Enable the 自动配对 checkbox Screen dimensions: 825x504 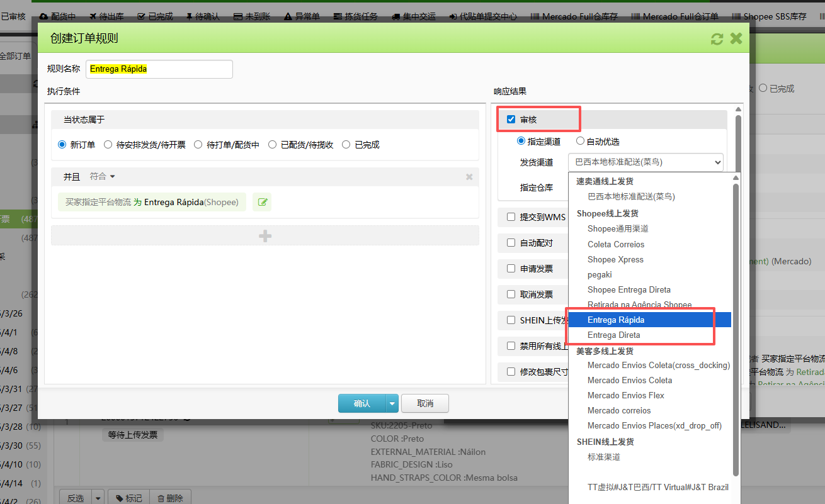[x=511, y=243]
